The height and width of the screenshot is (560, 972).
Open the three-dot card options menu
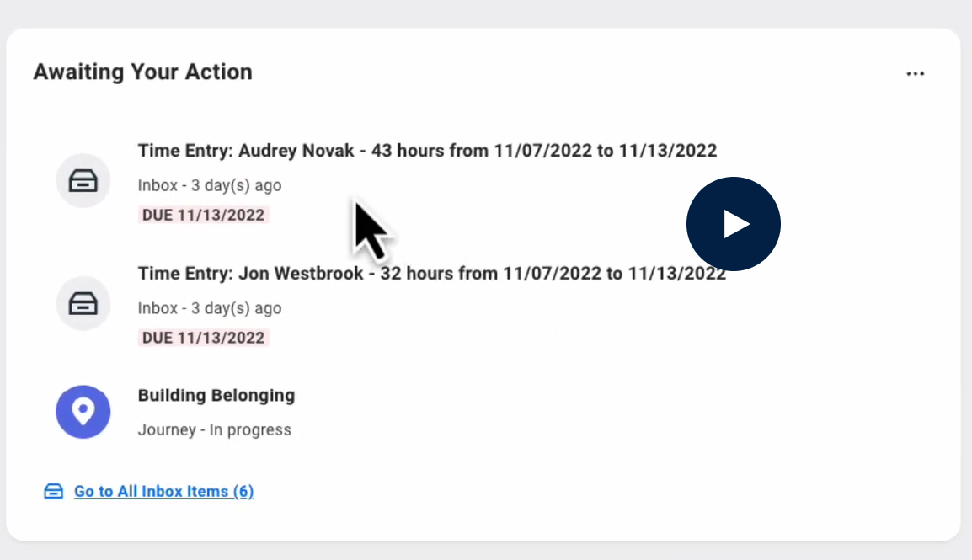point(915,74)
